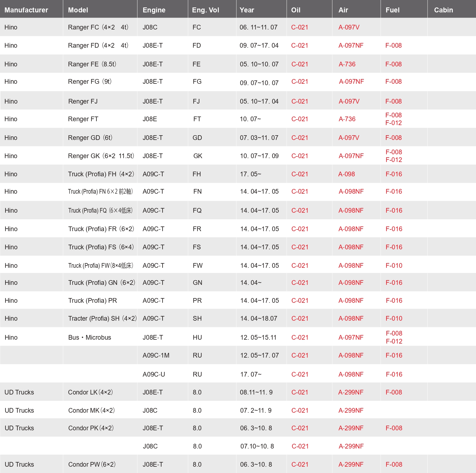
Task: Select Renger FG (9t) model cell
Action: click(90, 82)
